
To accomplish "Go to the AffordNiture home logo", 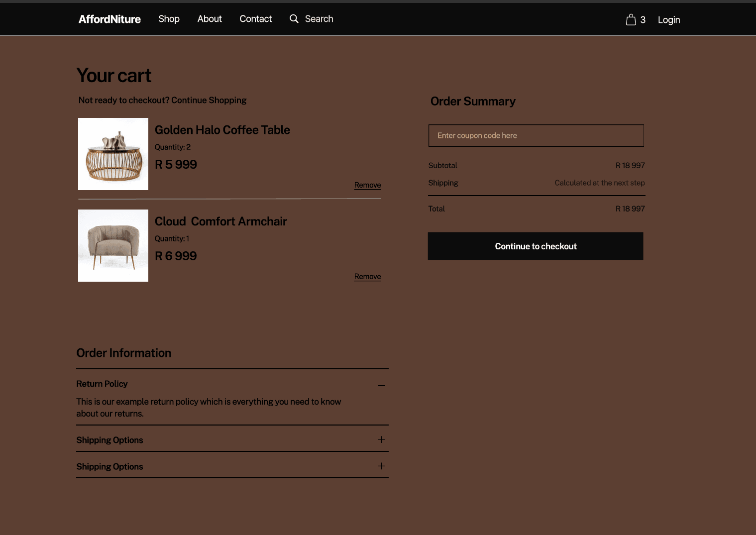I will click(x=109, y=19).
